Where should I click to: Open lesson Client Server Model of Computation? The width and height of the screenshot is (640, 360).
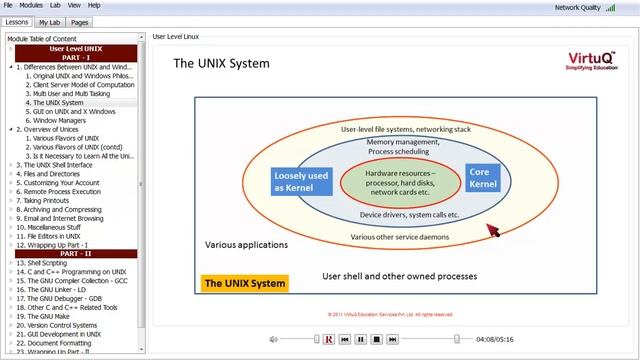click(x=80, y=85)
